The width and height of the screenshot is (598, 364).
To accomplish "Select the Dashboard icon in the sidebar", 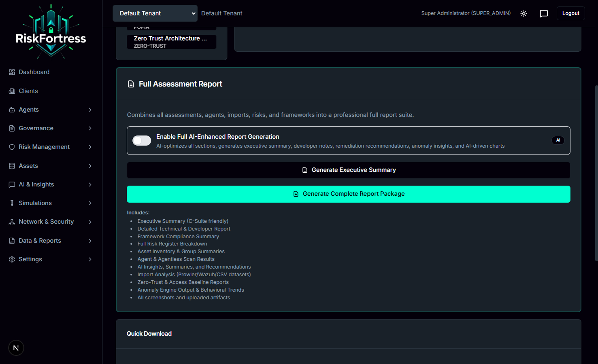I will 11,72.
